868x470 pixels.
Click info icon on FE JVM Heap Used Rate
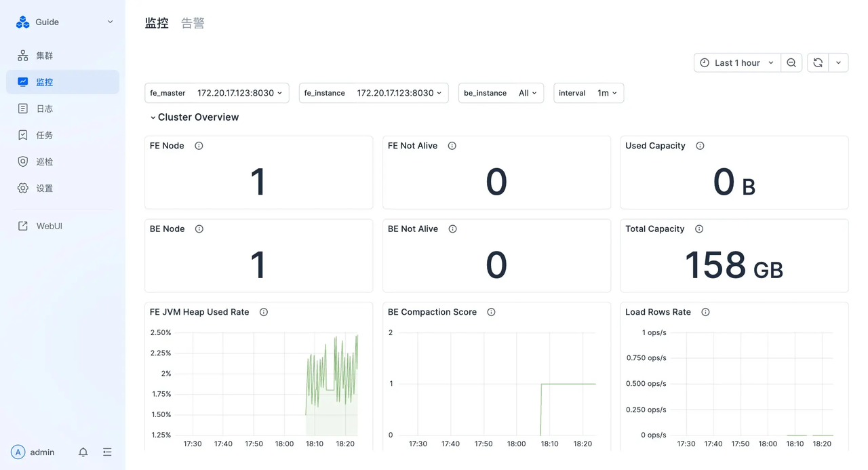point(264,313)
